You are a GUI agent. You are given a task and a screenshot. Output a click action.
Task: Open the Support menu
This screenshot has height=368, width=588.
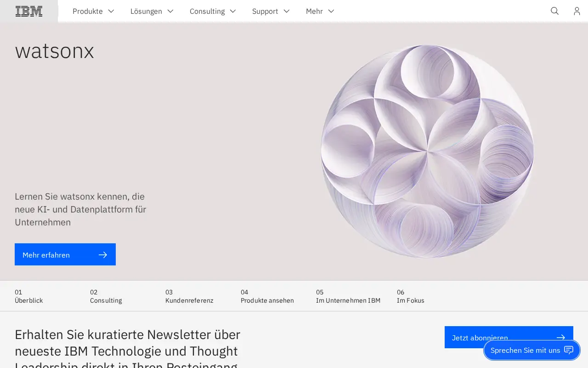pos(271,11)
